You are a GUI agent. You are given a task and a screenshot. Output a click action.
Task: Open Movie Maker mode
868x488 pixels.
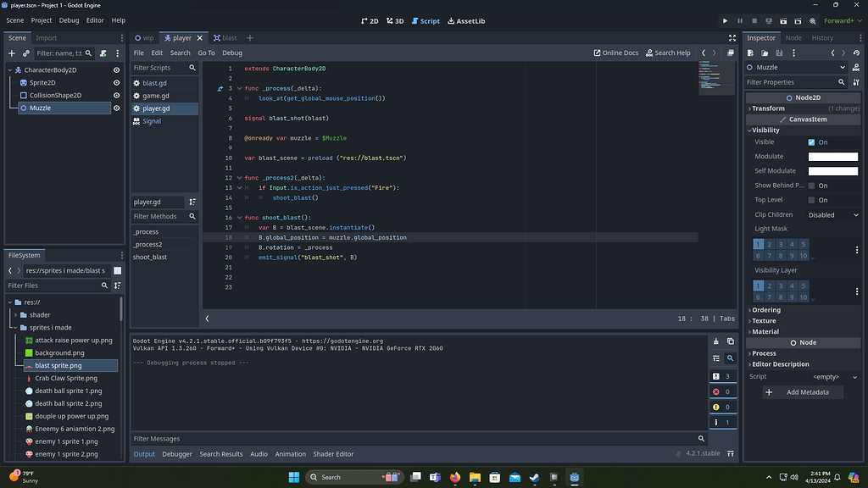point(813,21)
